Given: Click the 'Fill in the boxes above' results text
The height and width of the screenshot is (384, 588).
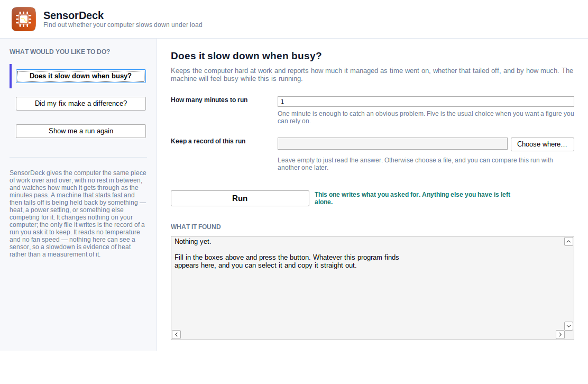Looking at the screenshot, I should pyautogui.click(x=287, y=261).
